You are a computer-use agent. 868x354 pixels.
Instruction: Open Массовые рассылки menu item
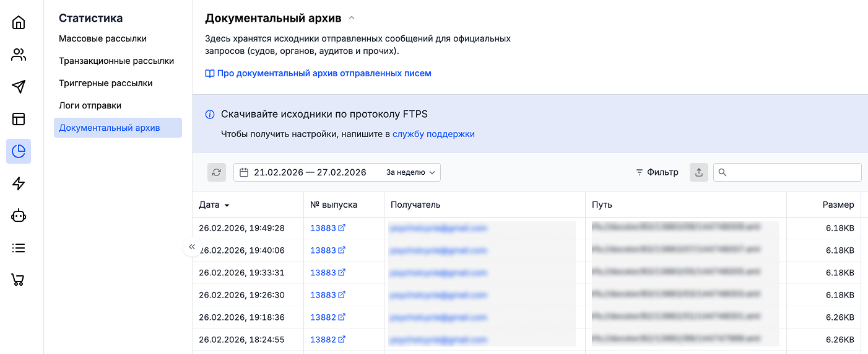[103, 38]
